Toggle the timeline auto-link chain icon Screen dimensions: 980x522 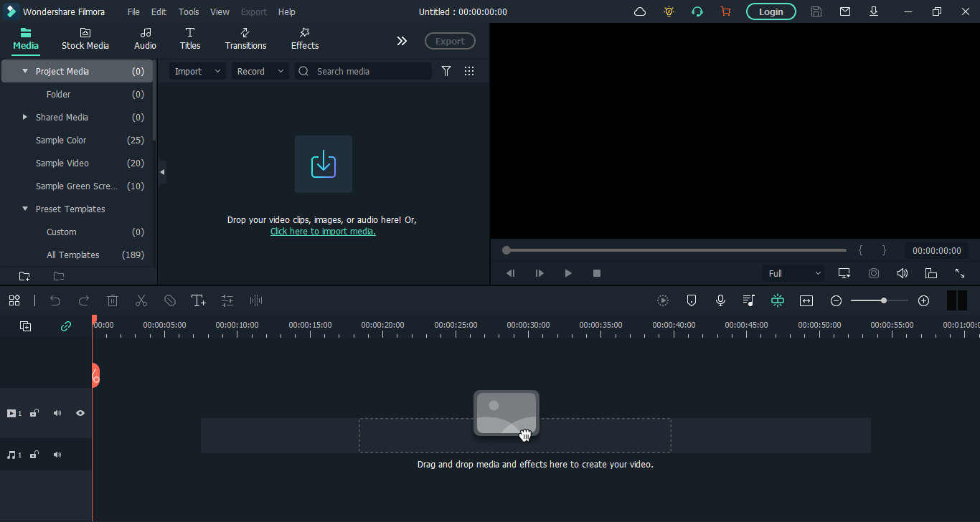[x=66, y=326]
